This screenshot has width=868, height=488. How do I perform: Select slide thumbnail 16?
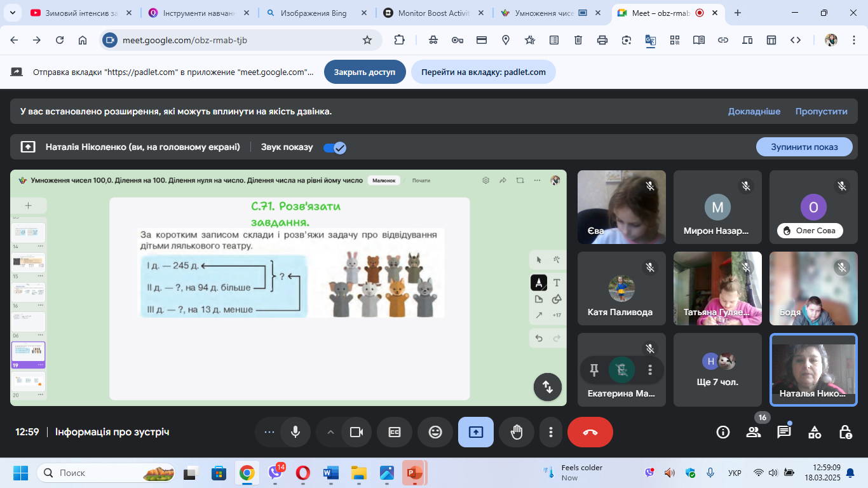(29, 292)
